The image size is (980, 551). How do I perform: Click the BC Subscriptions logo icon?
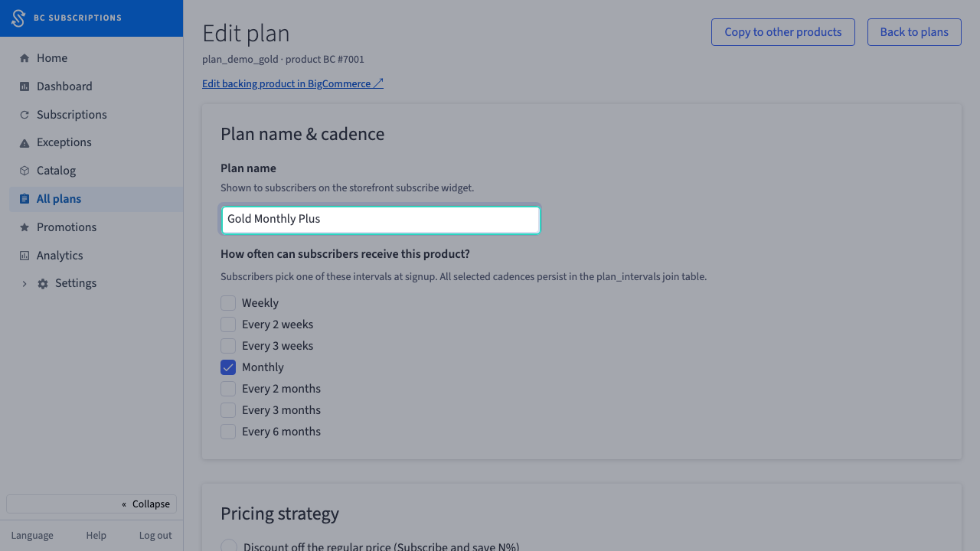point(18,18)
